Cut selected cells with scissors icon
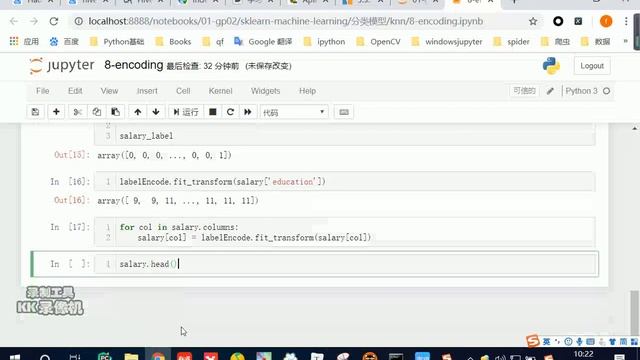 pyautogui.click(x=77, y=112)
